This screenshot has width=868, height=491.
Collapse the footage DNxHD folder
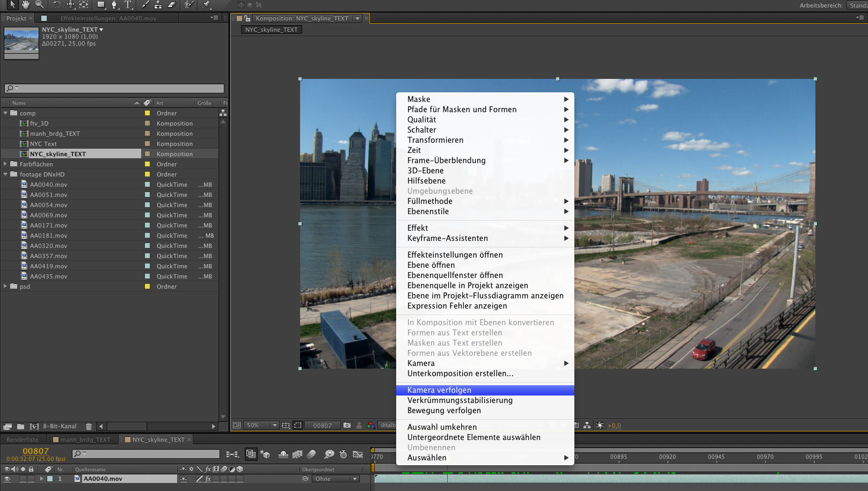[5, 174]
